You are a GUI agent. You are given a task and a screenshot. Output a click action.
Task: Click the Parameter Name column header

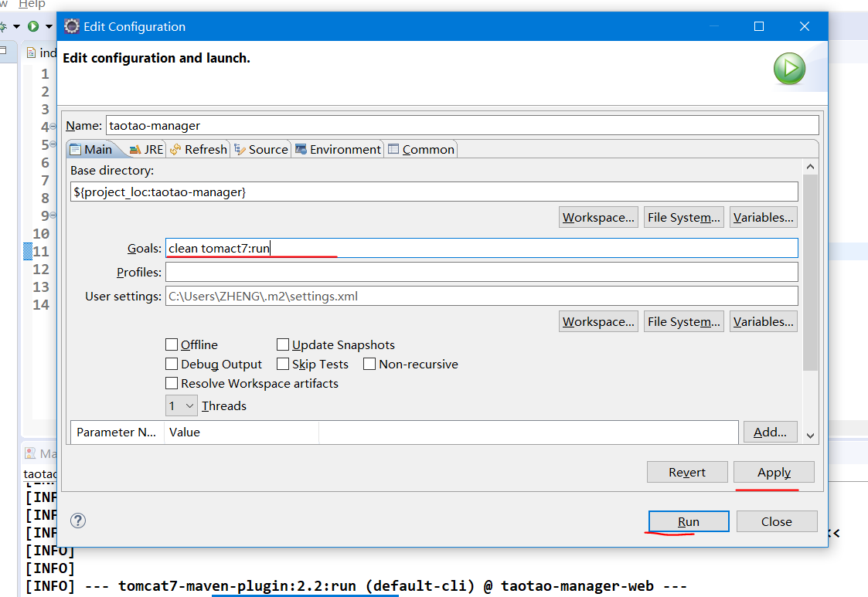coord(116,432)
